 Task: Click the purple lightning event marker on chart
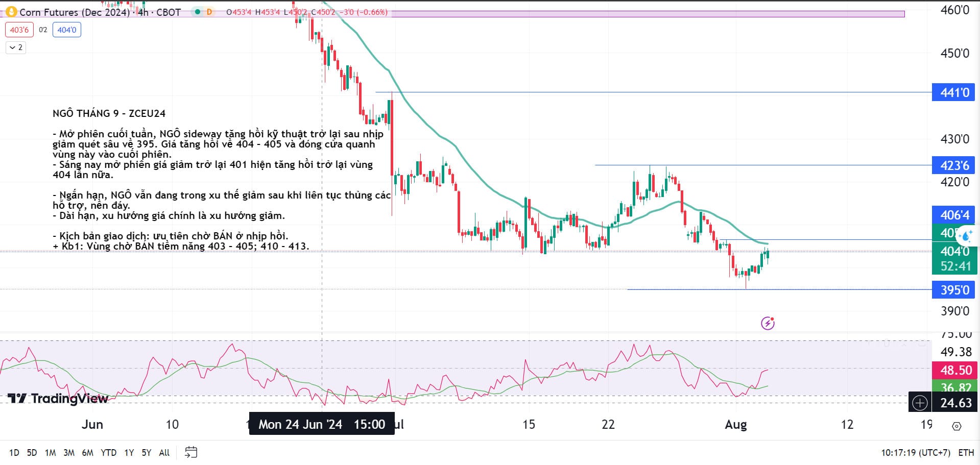click(768, 323)
